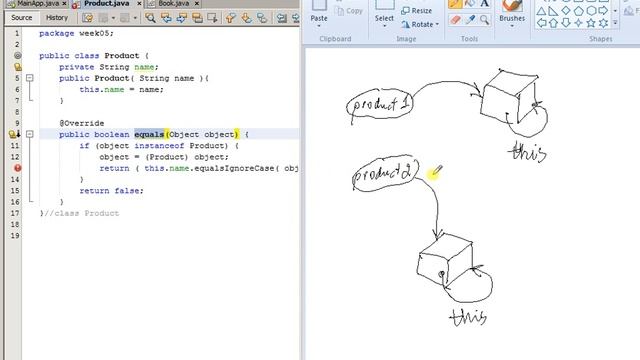Select the Four-point star shape

pyautogui.click(x=578, y=23)
